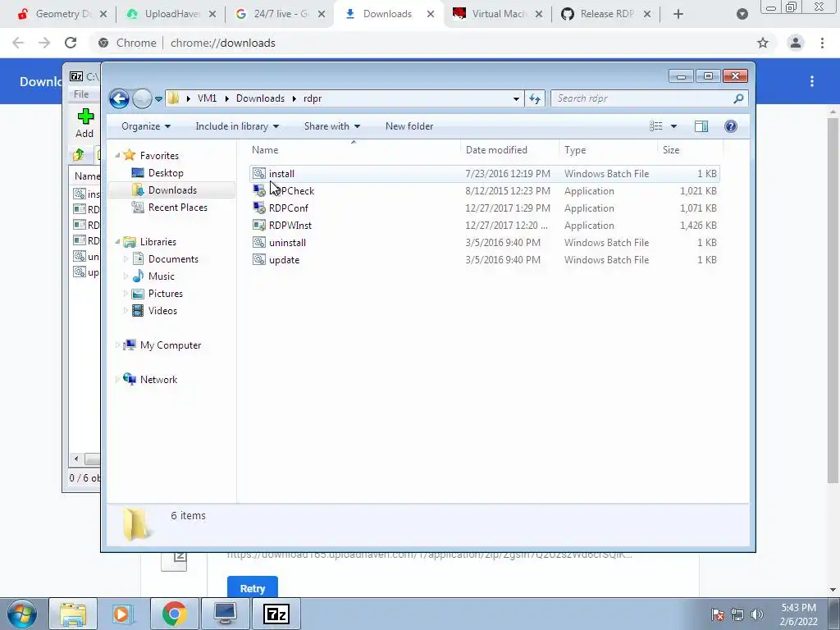
Task: Switch to the Release RDP GitHub tab
Action: [606, 14]
